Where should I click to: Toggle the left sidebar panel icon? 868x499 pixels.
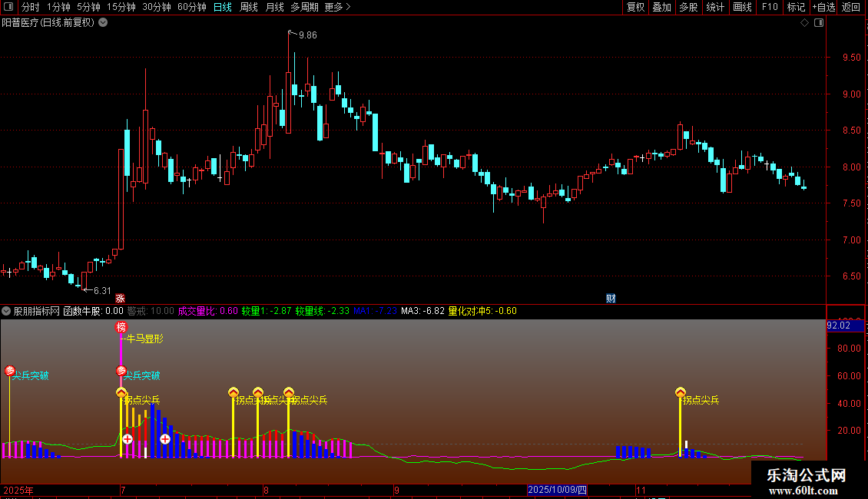pyautogui.click(x=8, y=7)
